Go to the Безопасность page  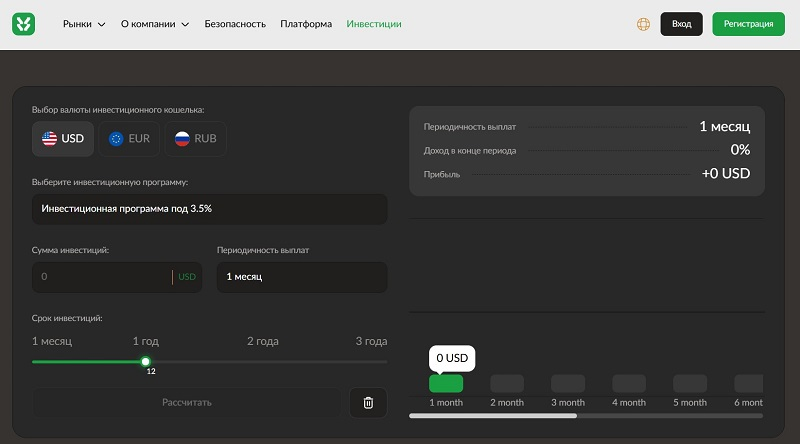click(x=235, y=24)
